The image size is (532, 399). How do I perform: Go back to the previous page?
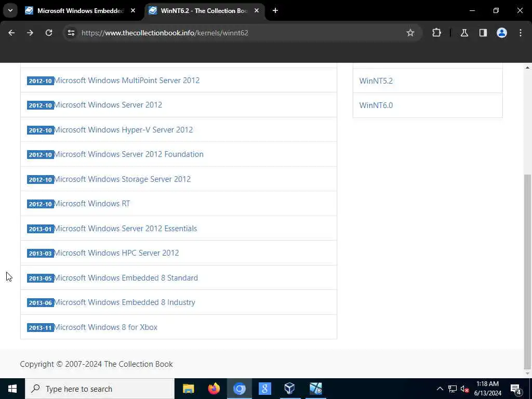point(11,33)
